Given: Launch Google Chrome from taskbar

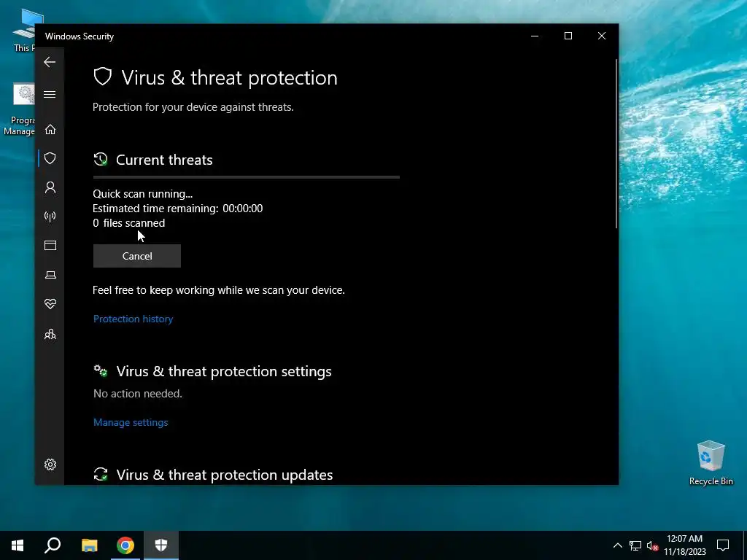Looking at the screenshot, I should coord(125,545).
